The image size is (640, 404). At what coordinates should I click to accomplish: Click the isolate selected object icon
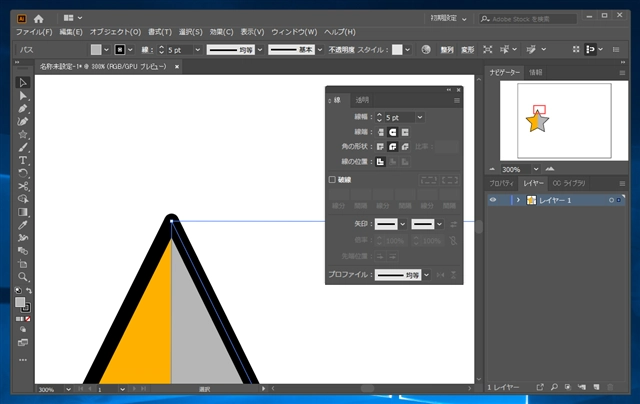click(x=487, y=49)
